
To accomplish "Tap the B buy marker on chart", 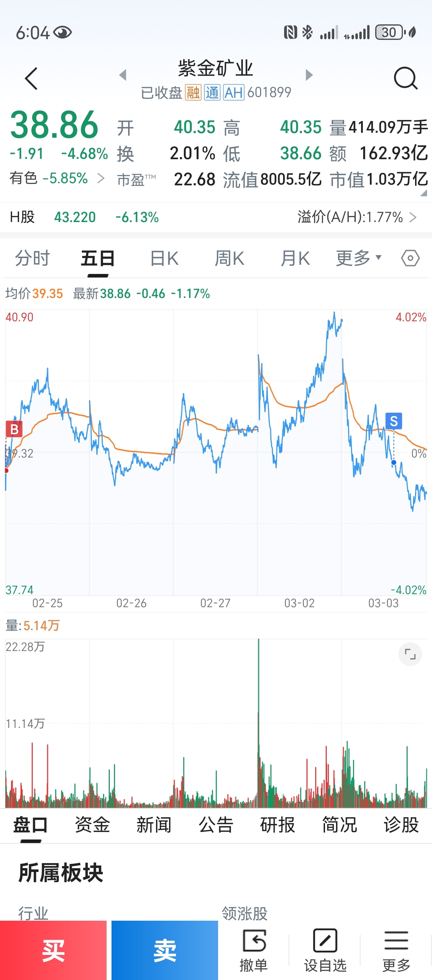I will tap(14, 429).
